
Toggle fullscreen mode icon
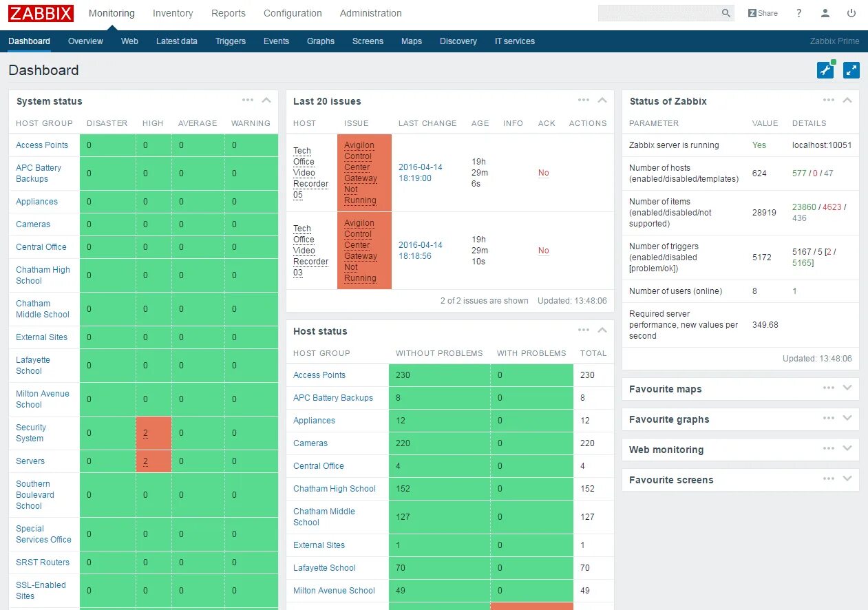[851, 70]
